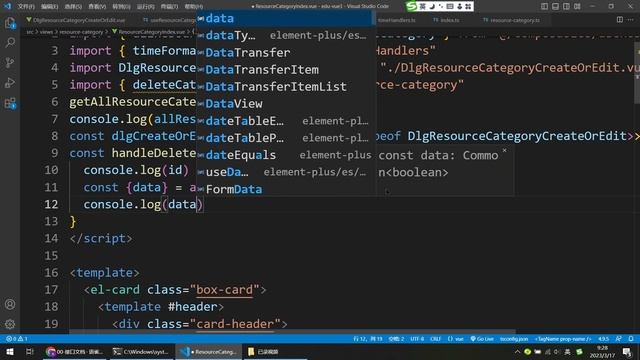Select 'FormData' suggestion
Image resolution: width=640 pixels, height=360 pixels.
[284, 189]
